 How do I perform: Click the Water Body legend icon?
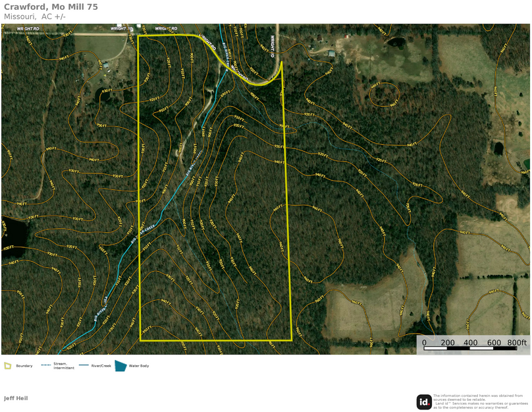pyautogui.click(x=120, y=366)
